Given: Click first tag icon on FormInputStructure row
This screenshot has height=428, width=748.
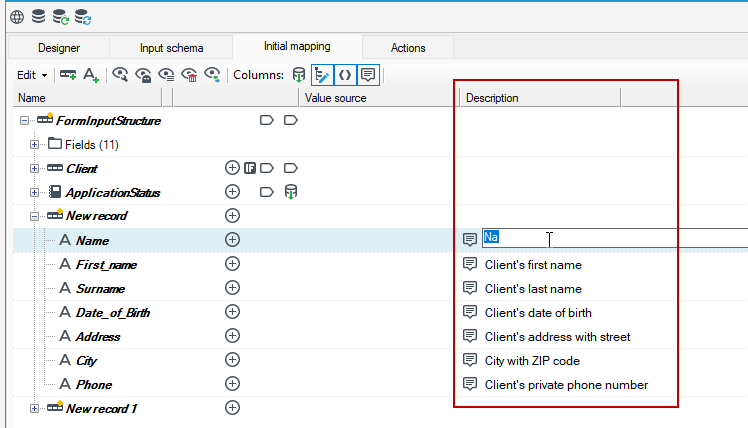Looking at the screenshot, I should (267, 120).
